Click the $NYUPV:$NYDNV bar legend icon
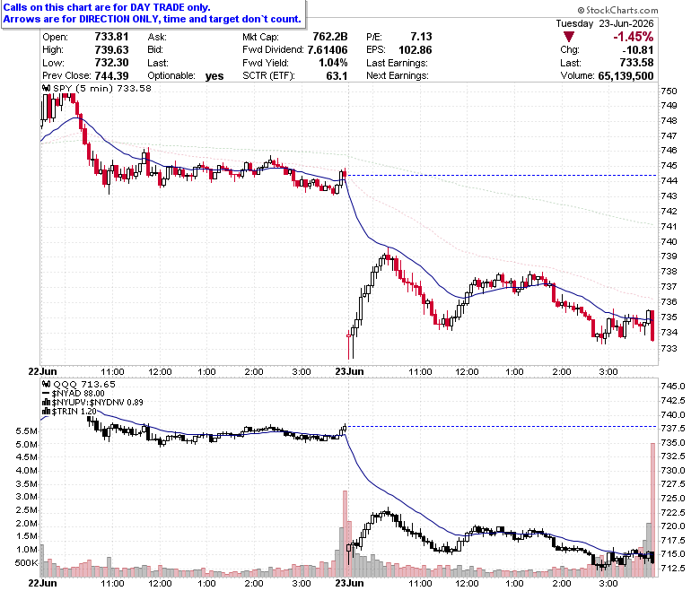The width and height of the screenshot is (700, 591). click(46, 403)
